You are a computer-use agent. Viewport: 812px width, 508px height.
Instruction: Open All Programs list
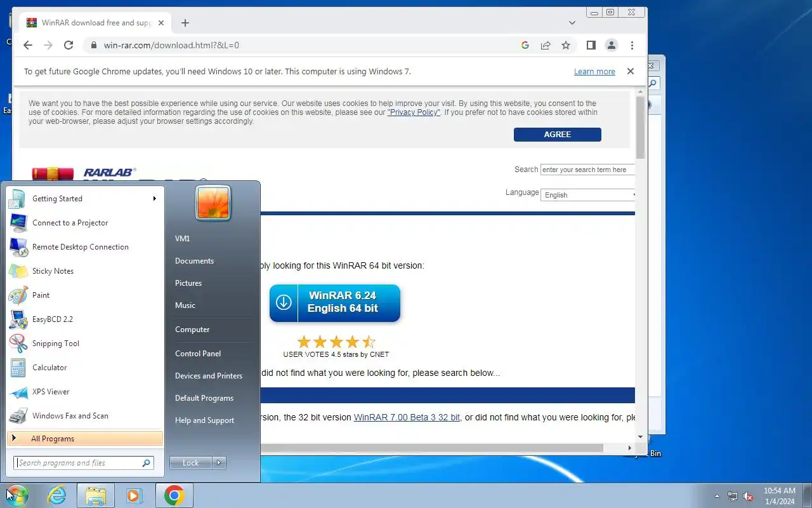pyautogui.click(x=84, y=439)
